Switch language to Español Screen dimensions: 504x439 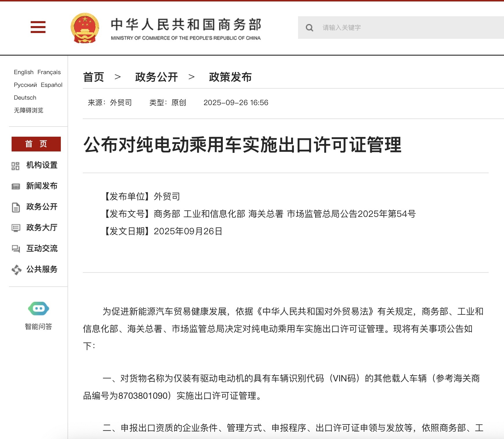tap(52, 85)
